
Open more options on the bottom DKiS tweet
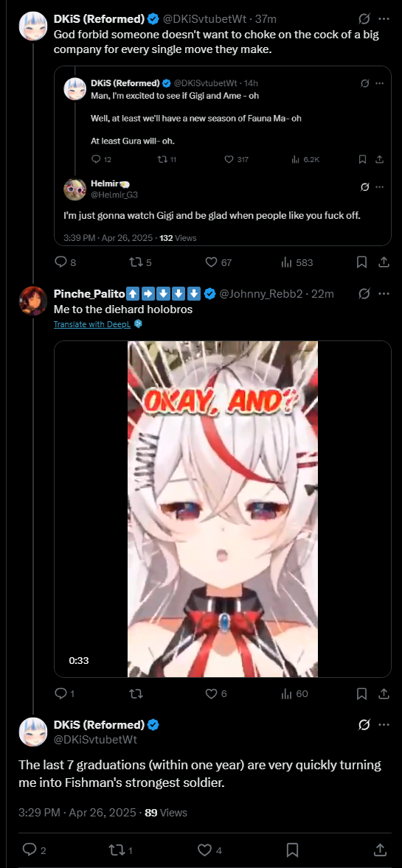tap(383, 724)
